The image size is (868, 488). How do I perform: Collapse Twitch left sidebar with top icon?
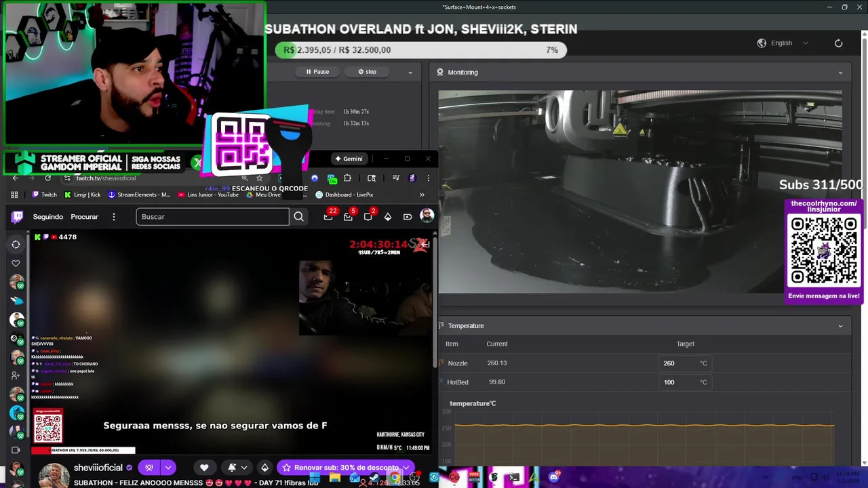click(x=16, y=245)
